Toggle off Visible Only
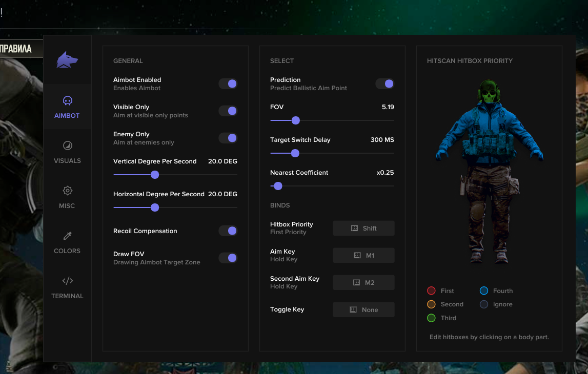 click(228, 111)
